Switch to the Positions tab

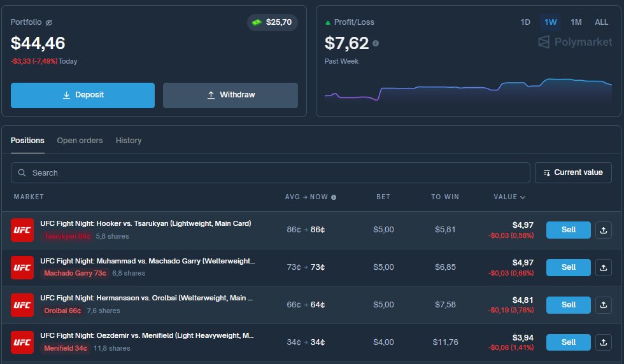tap(27, 141)
